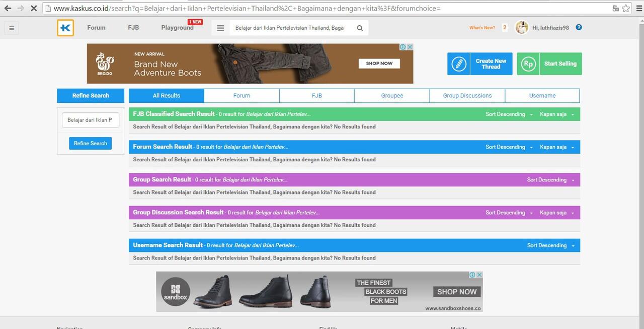The image size is (644, 329).
Task: Click the AdChoices info icon on the sandbox ad
Action: [x=473, y=275]
